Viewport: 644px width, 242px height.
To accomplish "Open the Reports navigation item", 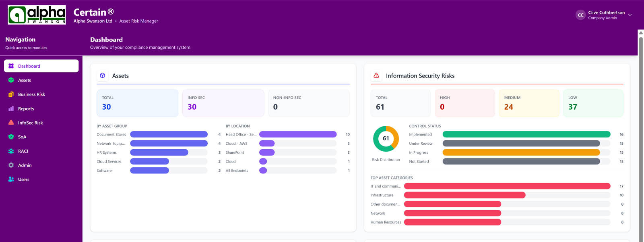I will pyautogui.click(x=26, y=108).
